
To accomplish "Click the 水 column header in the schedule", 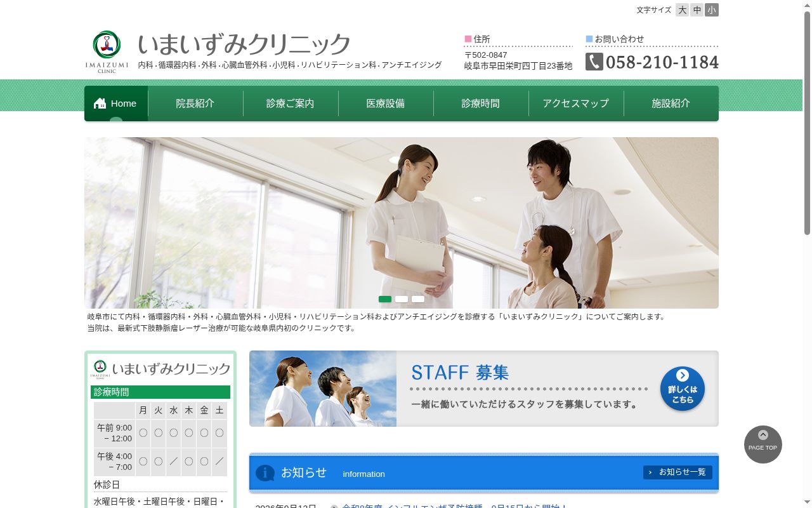I will coord(174,410).
